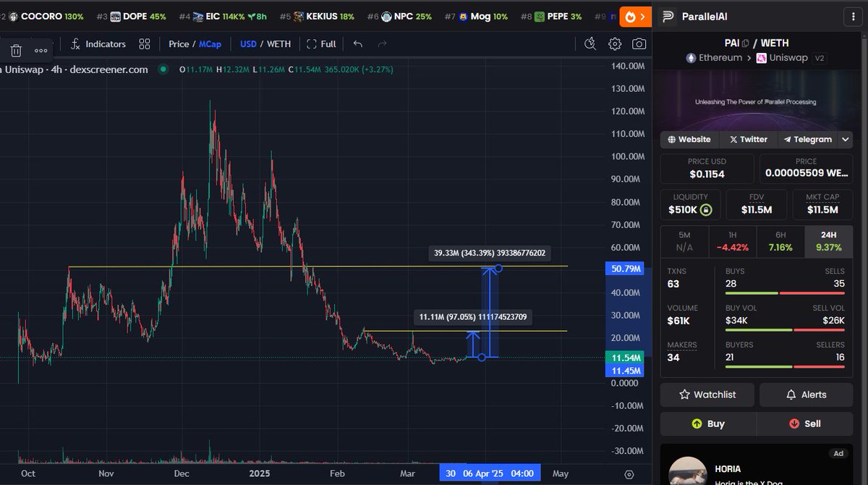Toggle Full screen chart
The width and height of the screenshot is (868, 485).
tap(321, 44)
